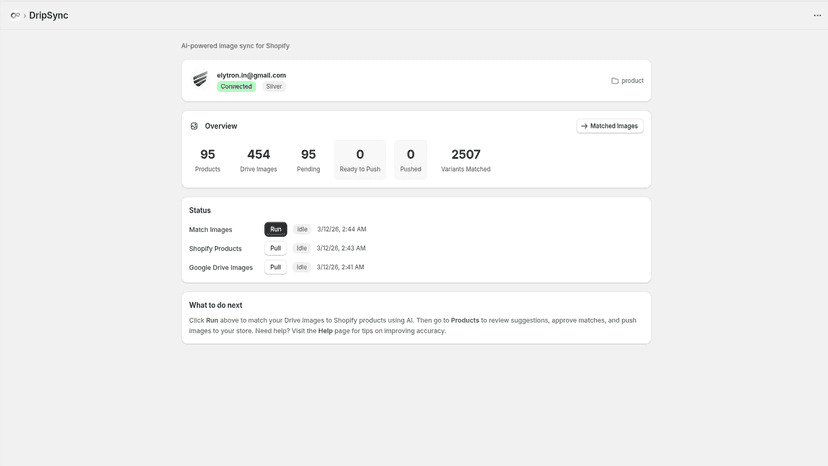
Task: Click the bold Products word in instructions
Action: (465, 320)
